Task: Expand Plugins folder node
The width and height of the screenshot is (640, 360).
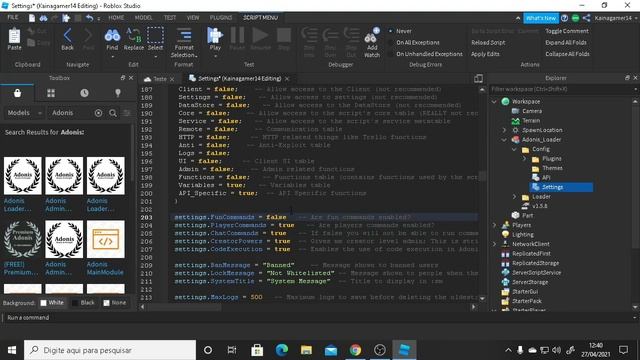Action: pyautogui.click(x=524, y=159)
